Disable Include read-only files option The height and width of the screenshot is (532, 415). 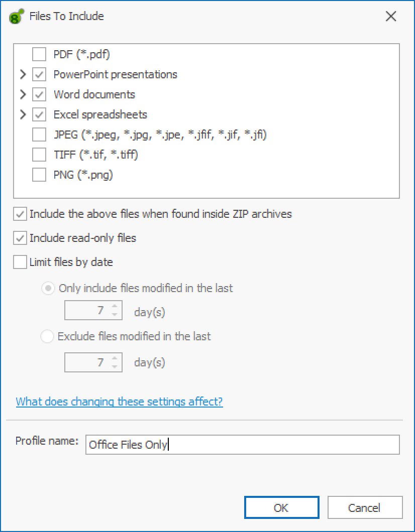point(21,238)
